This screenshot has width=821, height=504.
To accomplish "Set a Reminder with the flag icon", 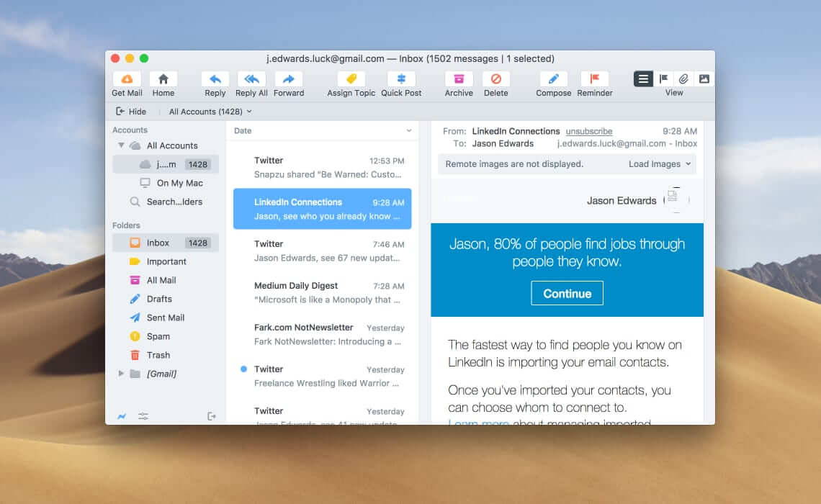I will (595, 79).
